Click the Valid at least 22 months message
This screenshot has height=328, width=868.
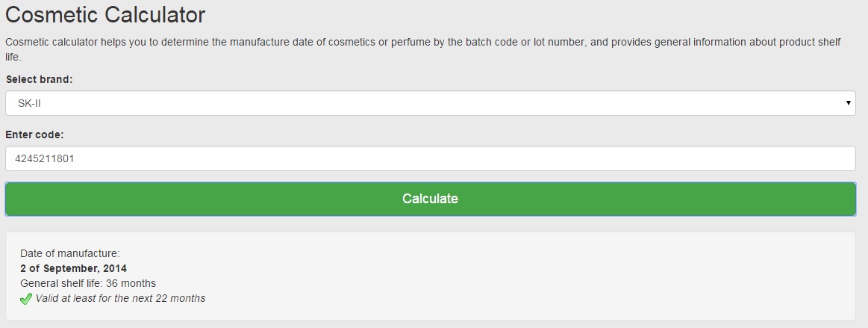coord(120,298)
